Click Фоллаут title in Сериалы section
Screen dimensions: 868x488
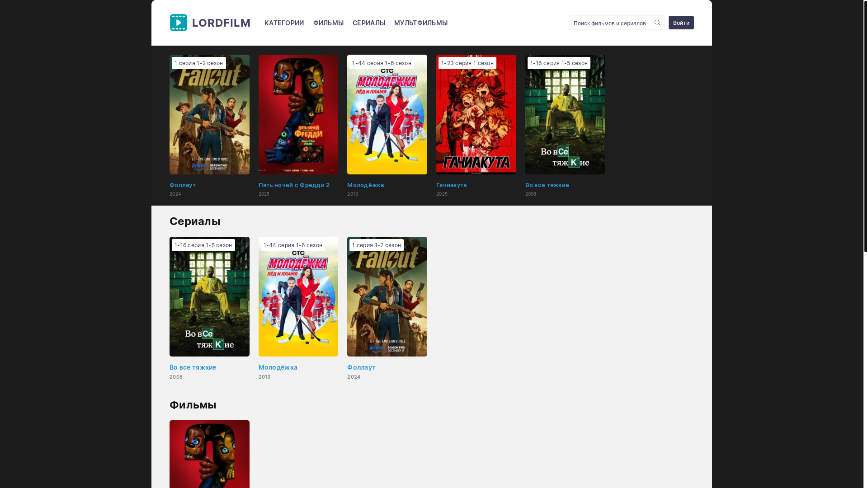click(x=361, y=367)
